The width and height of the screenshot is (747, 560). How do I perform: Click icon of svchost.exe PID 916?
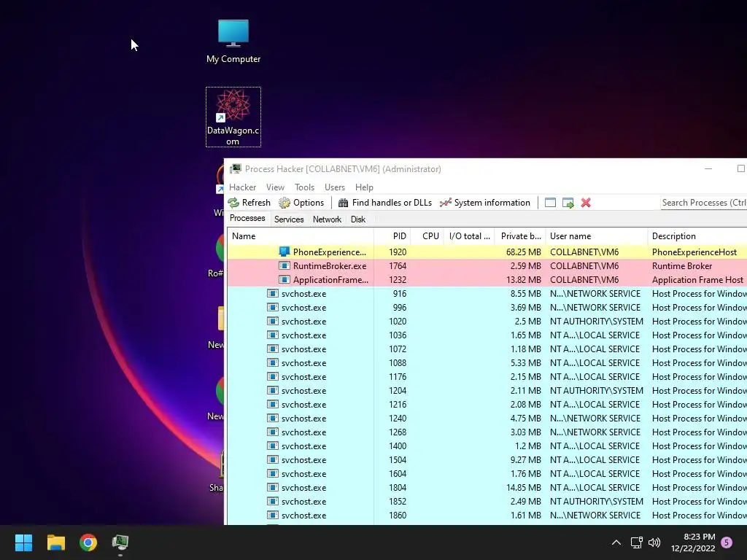pyautogui.click(x=273, y=293)
